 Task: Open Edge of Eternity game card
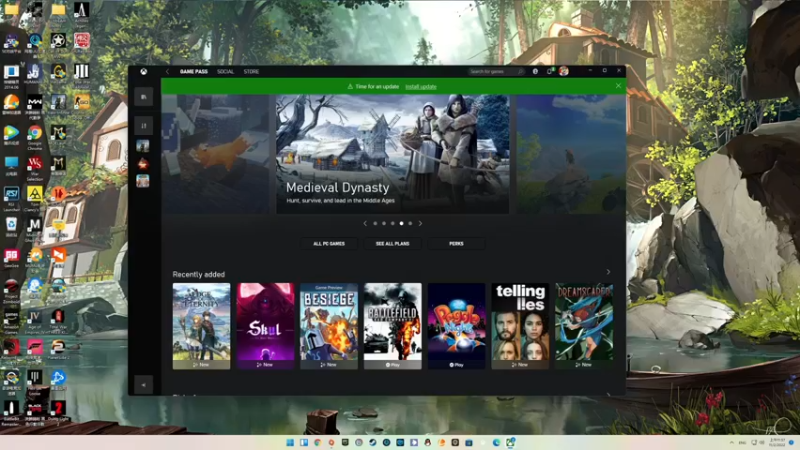click(x=202, y=326)
